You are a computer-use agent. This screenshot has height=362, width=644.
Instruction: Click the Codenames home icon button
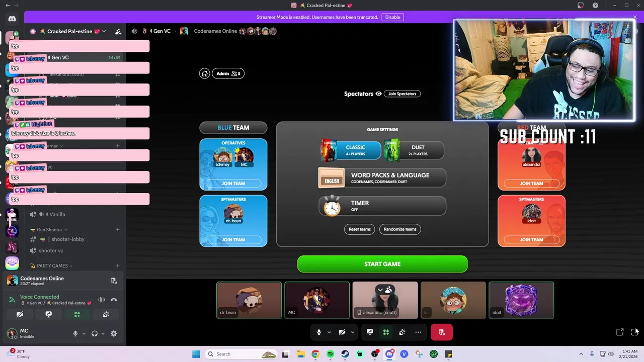click(204, 73)
